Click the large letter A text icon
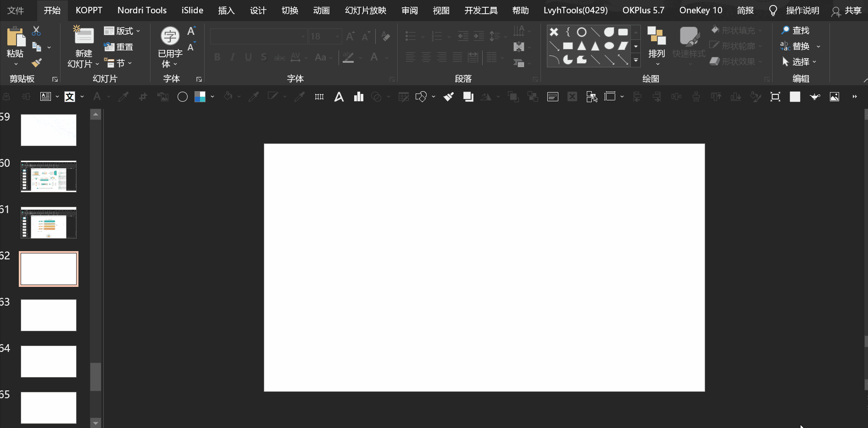 coord(339,97)
